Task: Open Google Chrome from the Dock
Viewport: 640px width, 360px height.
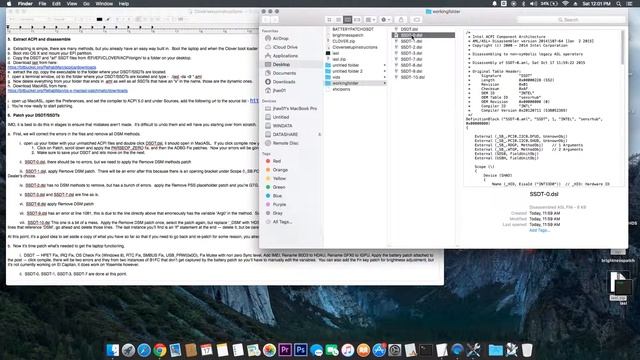Action: coord(160,350)
